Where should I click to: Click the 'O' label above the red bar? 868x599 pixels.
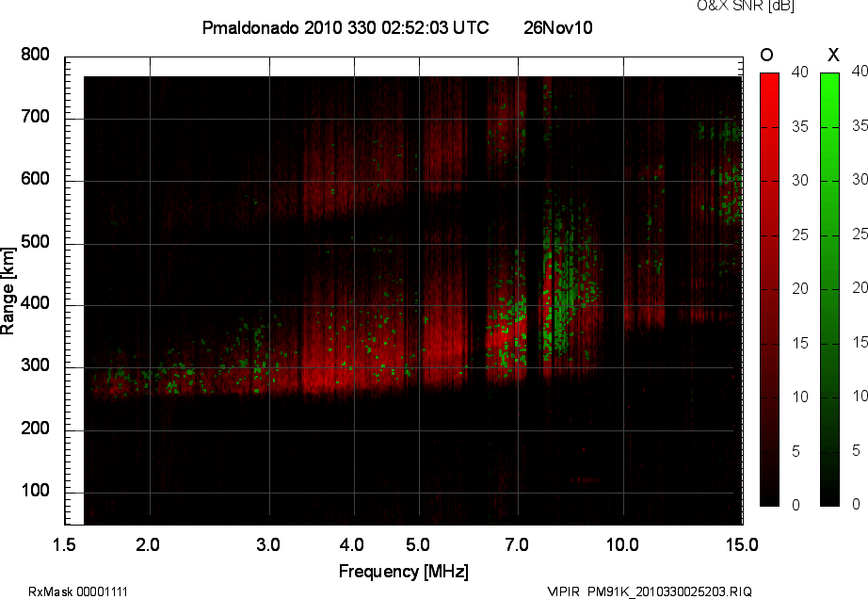coord(766,55)
